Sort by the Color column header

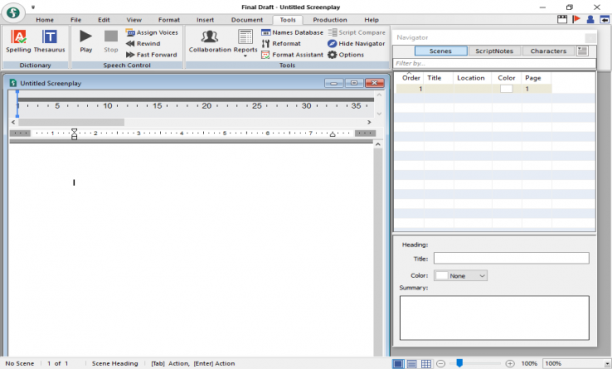(507, 78)
